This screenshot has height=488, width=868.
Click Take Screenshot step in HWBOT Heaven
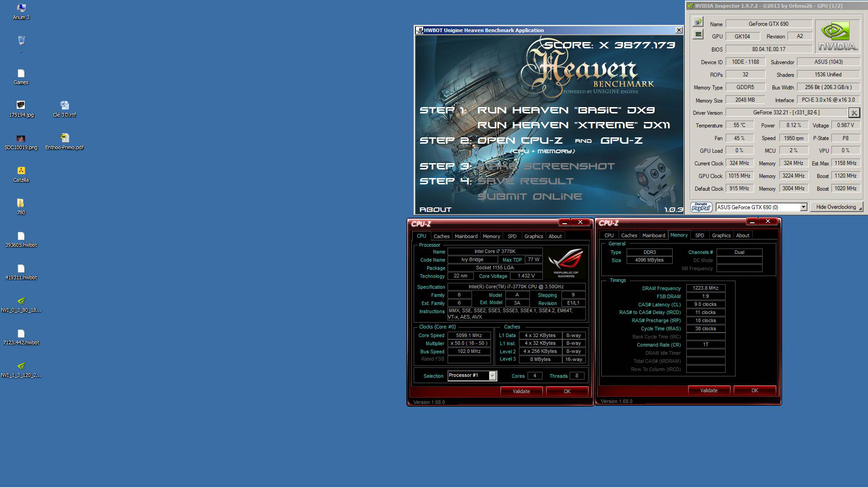point(546,166)
